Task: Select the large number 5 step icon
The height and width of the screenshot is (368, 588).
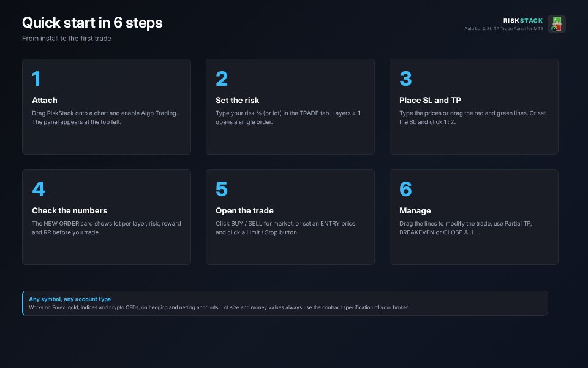Action: [x=222, y=190]
